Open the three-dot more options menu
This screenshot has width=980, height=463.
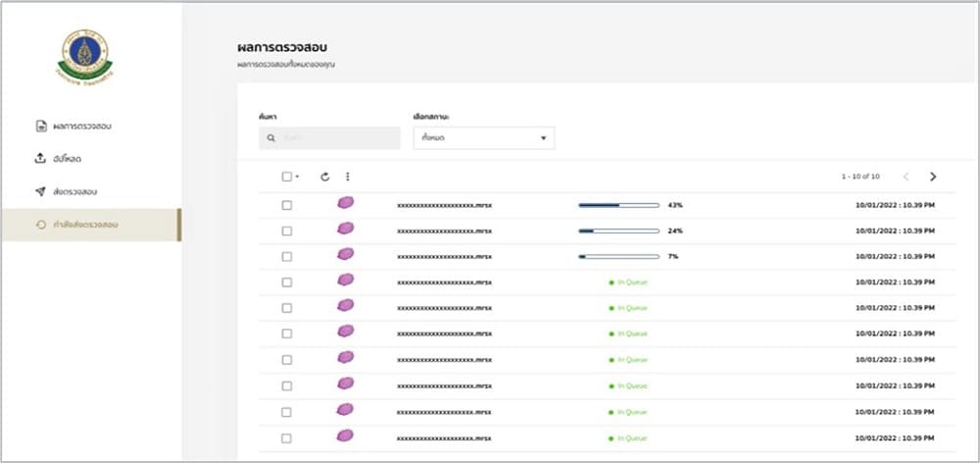(x=347, y=177)
